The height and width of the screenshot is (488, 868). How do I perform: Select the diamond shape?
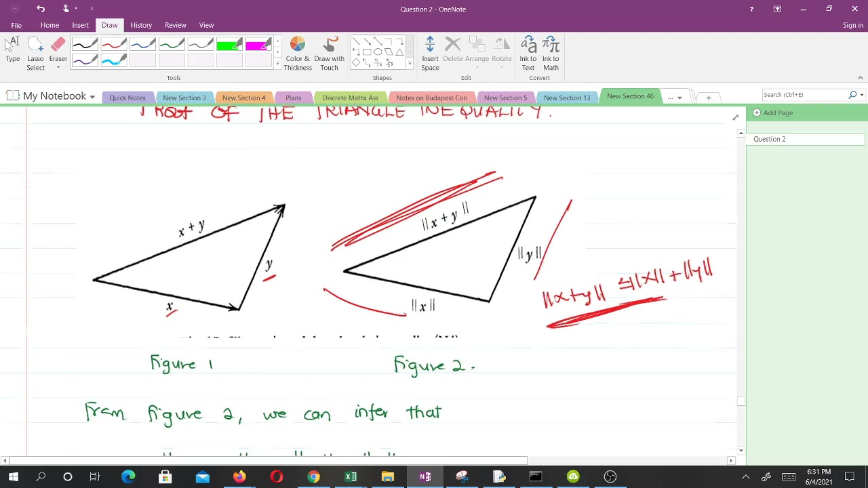356,62
